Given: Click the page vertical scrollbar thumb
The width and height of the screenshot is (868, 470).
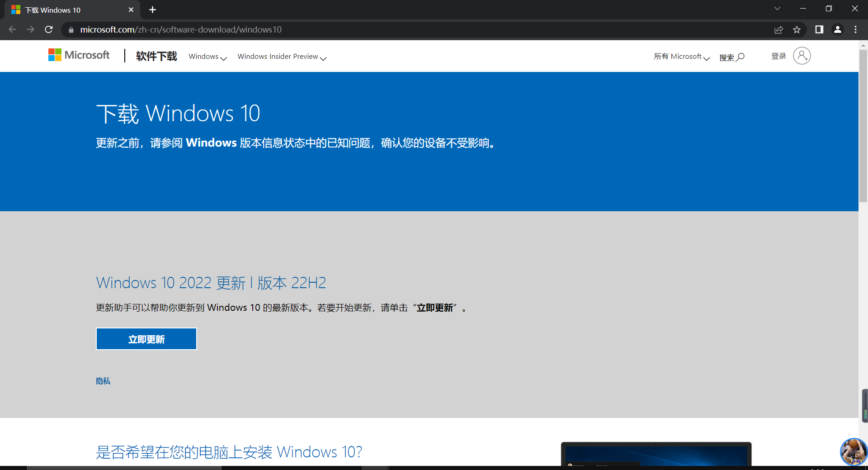Looking at the screenshot, I should (863, 126).
